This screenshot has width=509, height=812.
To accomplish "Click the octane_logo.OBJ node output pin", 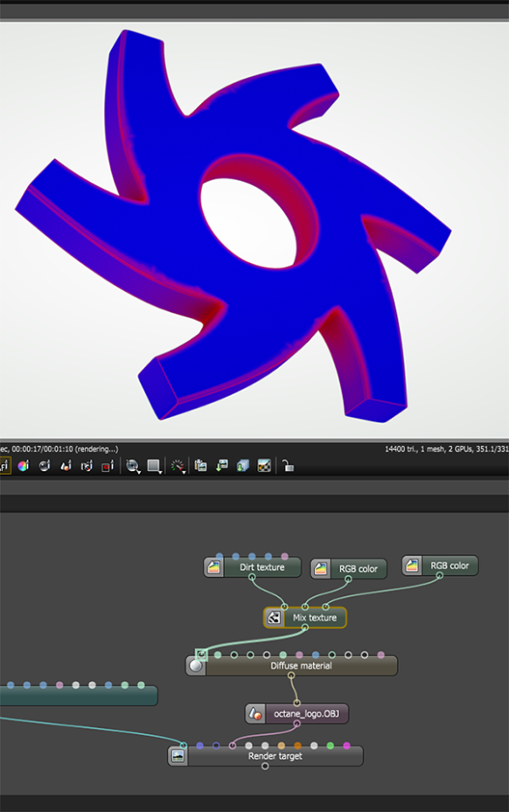I will tap(297, 724).
